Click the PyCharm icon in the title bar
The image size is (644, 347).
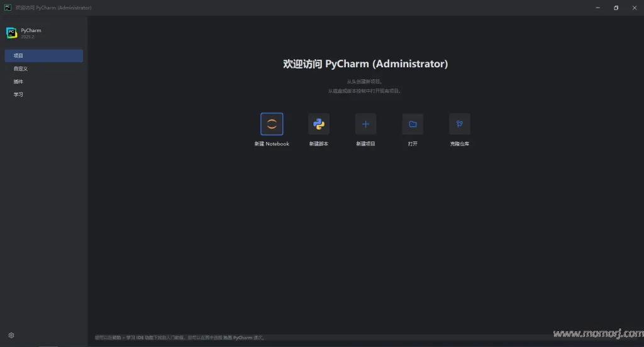coord(8,8)
